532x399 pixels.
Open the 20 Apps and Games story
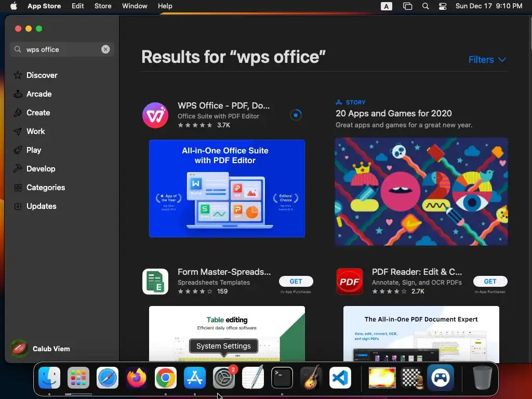click(394, 113)
